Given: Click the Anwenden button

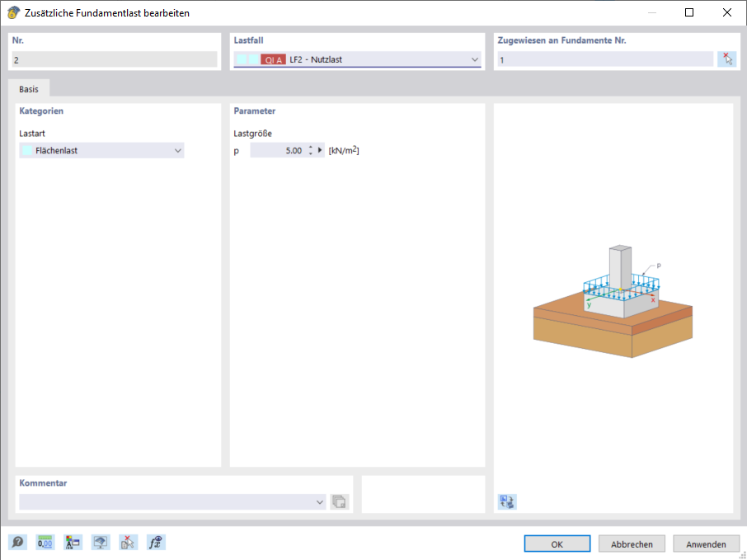Looking at the screenshot, I should [x=706, y=544].
